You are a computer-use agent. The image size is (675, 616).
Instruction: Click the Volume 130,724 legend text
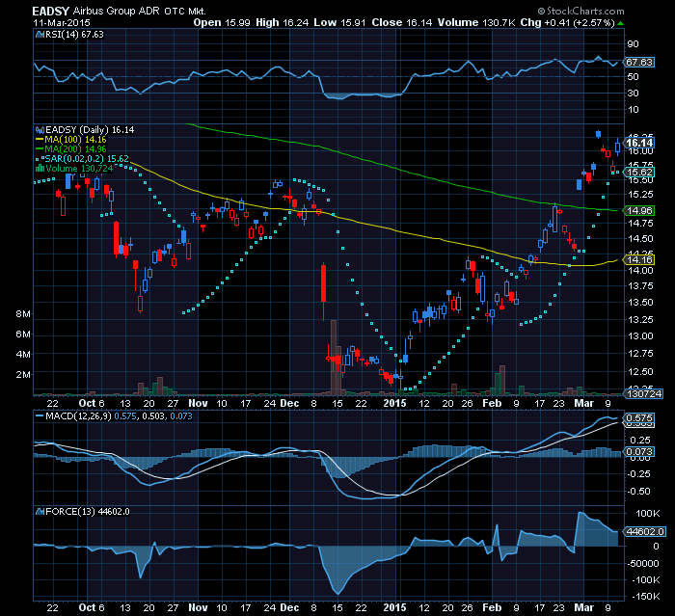point(79,169)
